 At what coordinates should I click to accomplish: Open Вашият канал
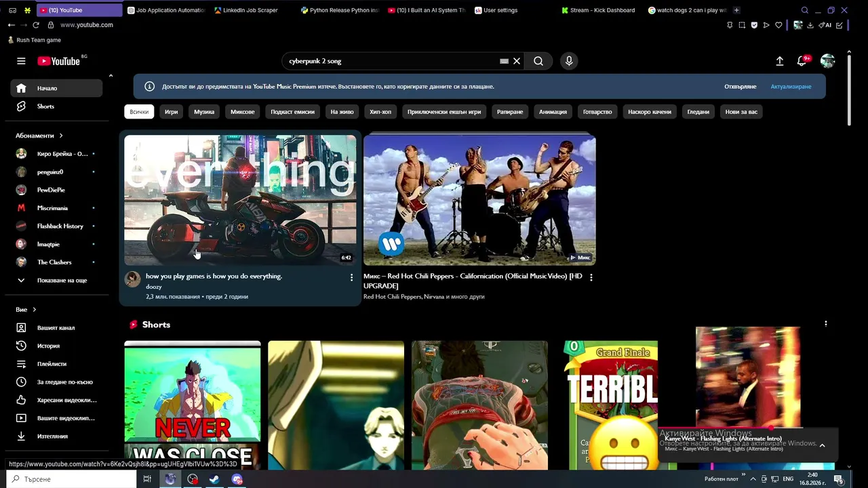pyautogui.click(x=56, y=328)
